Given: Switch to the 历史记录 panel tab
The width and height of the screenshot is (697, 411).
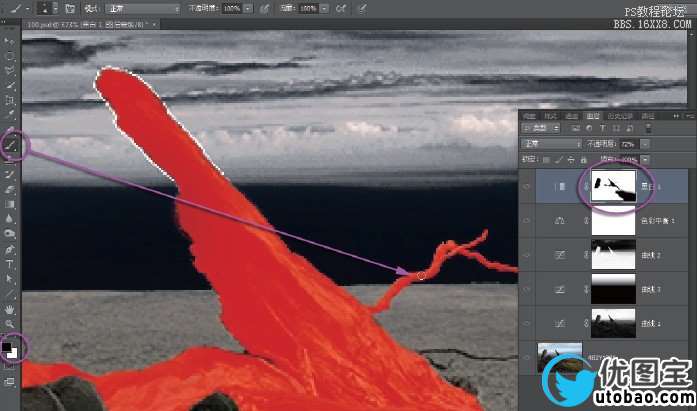Looking at the screenshot, I should point(620,116).
